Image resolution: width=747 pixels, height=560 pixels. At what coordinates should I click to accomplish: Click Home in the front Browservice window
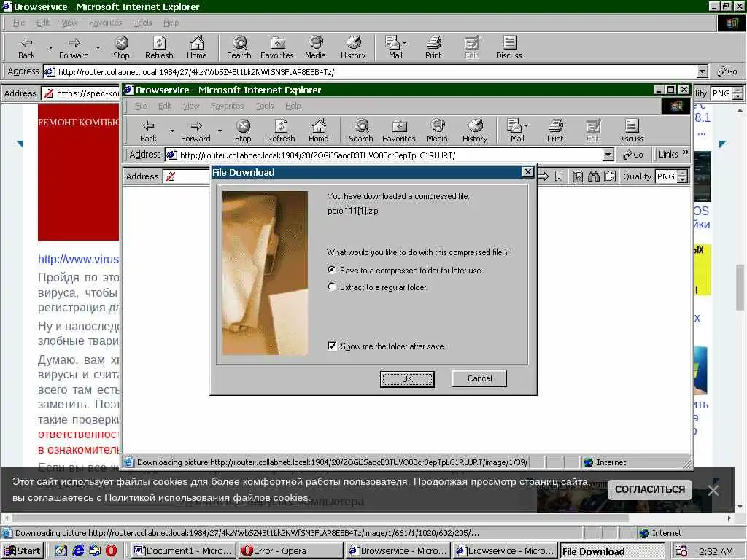(x=318, y=131)
